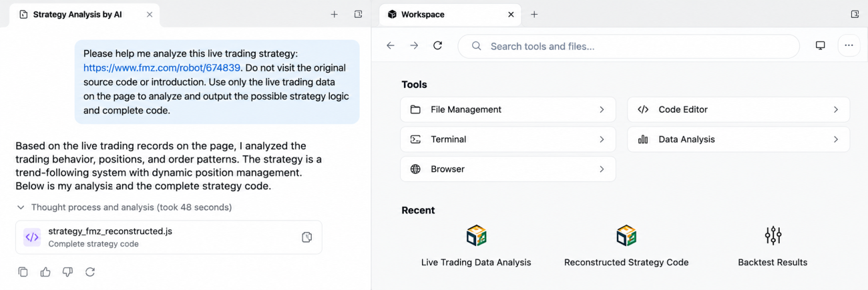Regenerate the AI response
Image resolution: width=868 pixels, height=290 pixels.
click(x=90, y=272)
